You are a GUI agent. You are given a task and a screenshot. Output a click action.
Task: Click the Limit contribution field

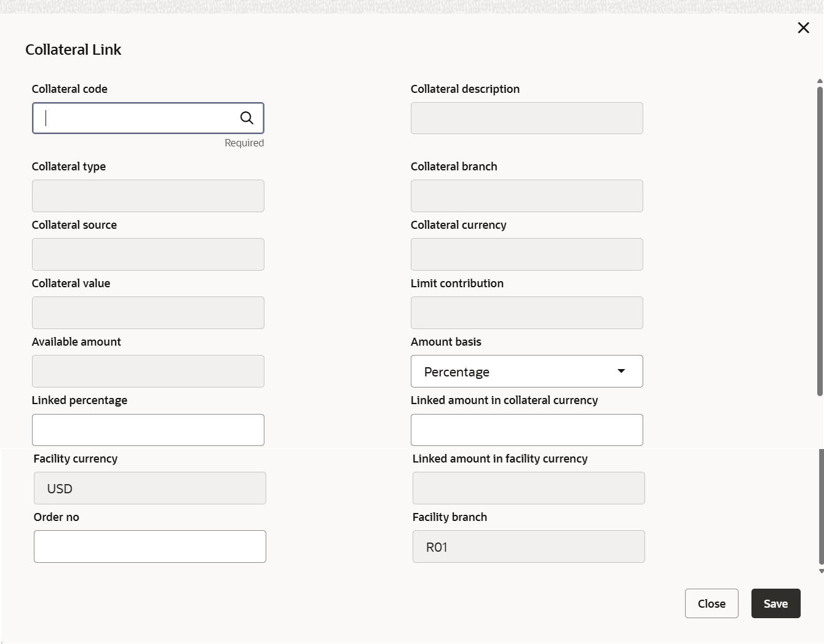click(526, 313)
